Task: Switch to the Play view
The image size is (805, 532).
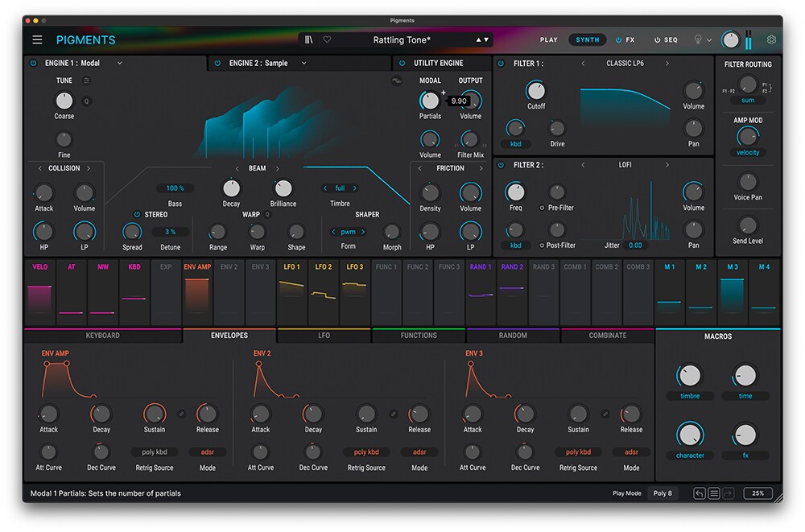Action: [548, 39]
